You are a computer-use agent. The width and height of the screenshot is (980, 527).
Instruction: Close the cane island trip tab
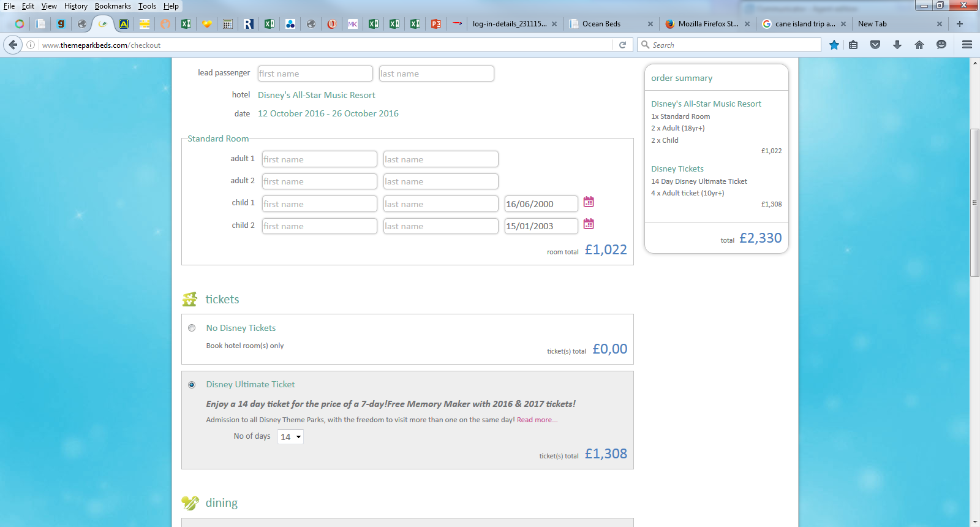click(x=843, y=24)
